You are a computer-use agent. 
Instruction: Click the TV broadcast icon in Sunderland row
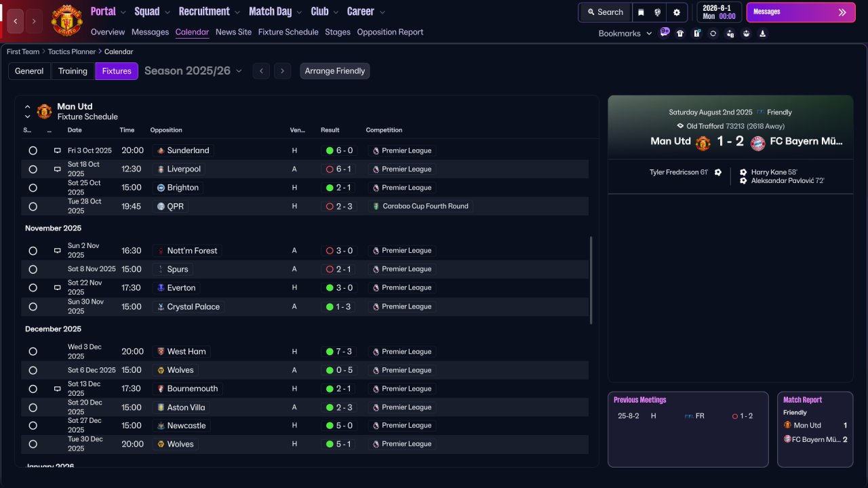coord(57,150)
